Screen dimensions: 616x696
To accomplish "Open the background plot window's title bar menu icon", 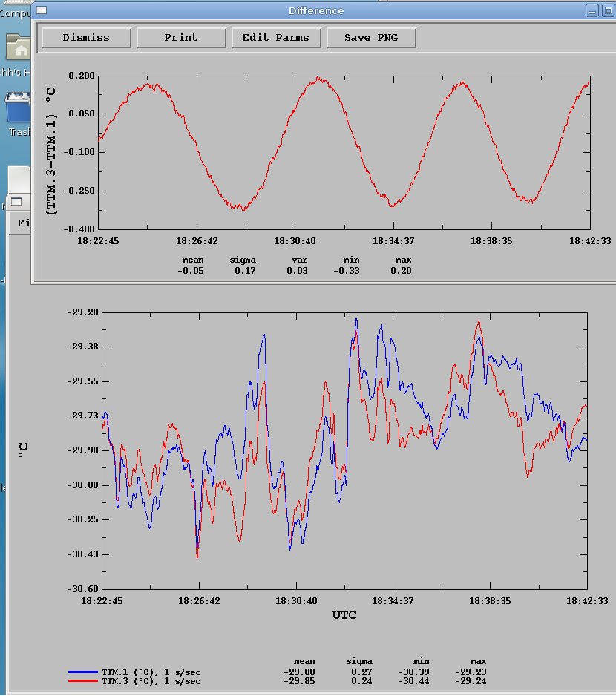I will click(16, 202).
